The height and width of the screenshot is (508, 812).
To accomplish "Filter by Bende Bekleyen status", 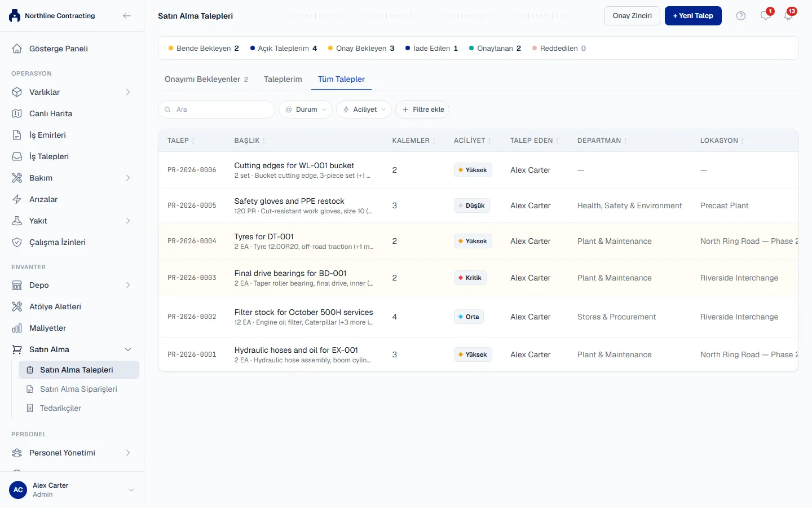I will (204, 49).
